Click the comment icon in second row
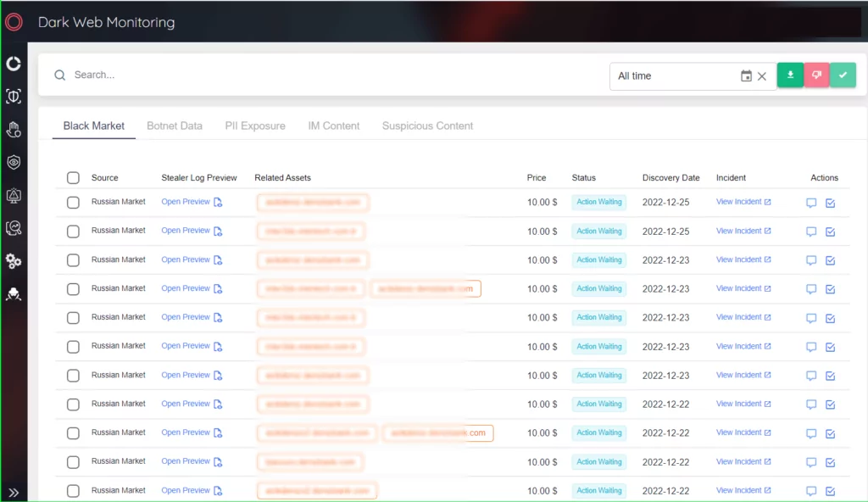This screenshot has width=868, height=502. [x=811, y=231]
